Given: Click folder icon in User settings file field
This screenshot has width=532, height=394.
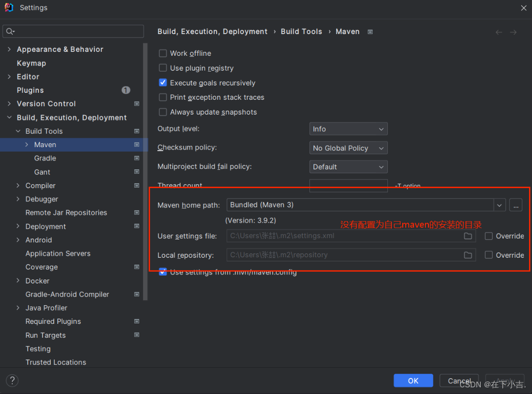Looking at the screenshot, I should pos(468,236).
